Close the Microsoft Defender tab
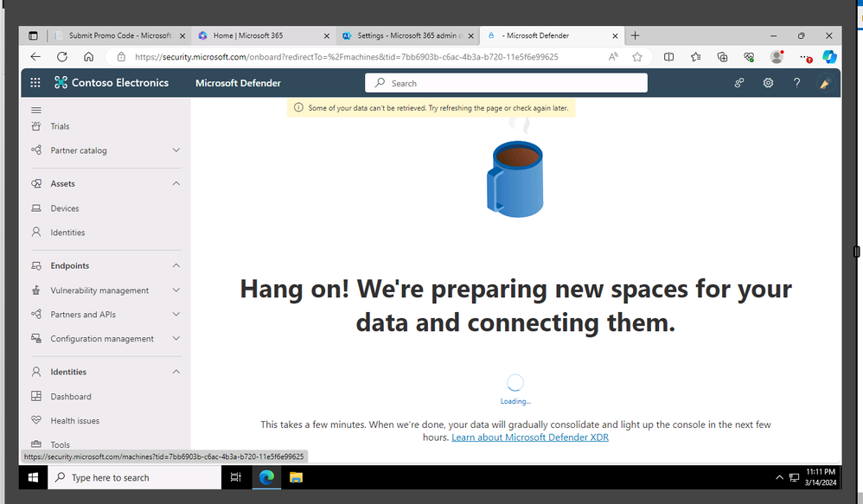Image resolution: width=863 pixels, height=504 pixels. pyautogui.click(x=616, y=35)
